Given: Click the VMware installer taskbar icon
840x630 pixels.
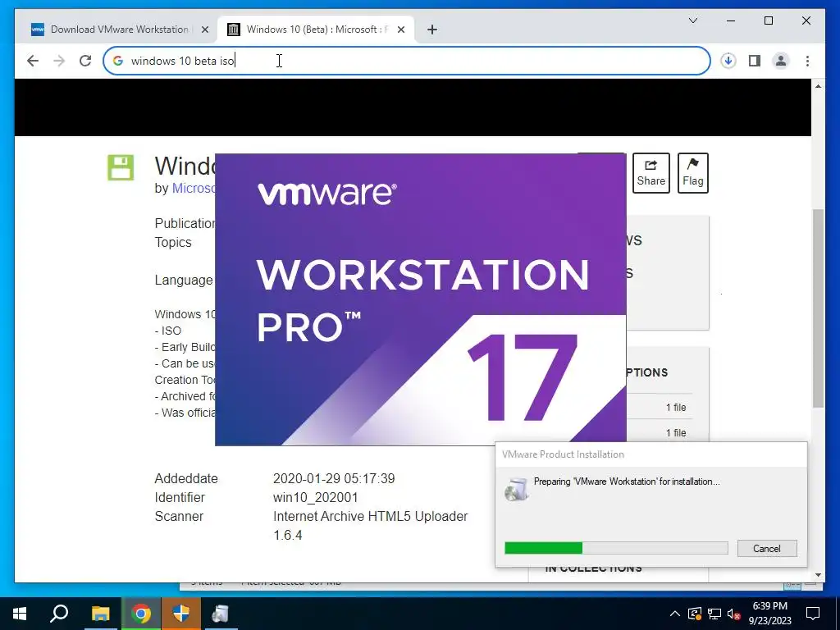Looking at the screenshot, I should [x=221, y=614].
